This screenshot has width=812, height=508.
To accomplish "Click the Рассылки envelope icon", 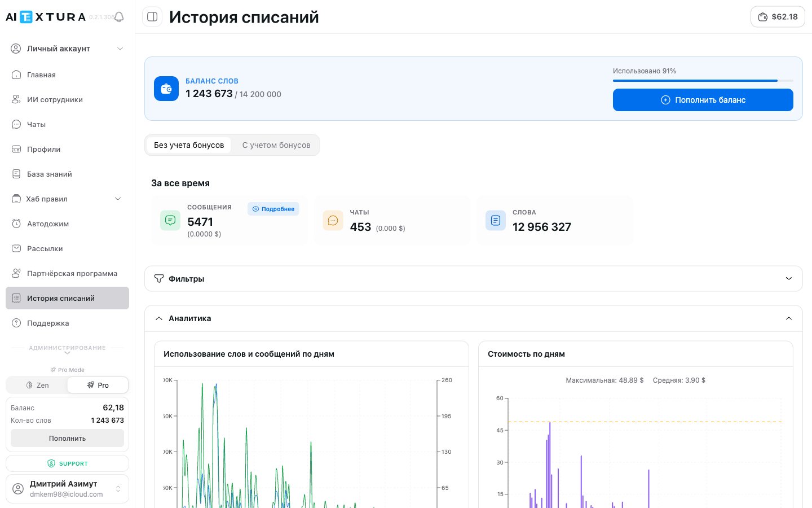I will 16,248.
